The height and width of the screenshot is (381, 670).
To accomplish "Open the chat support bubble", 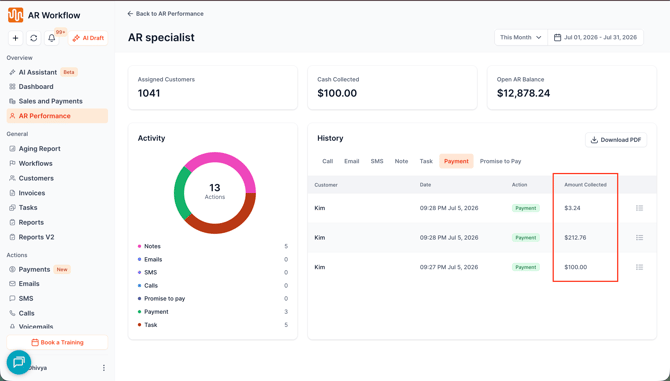I will tap(19, 362).
